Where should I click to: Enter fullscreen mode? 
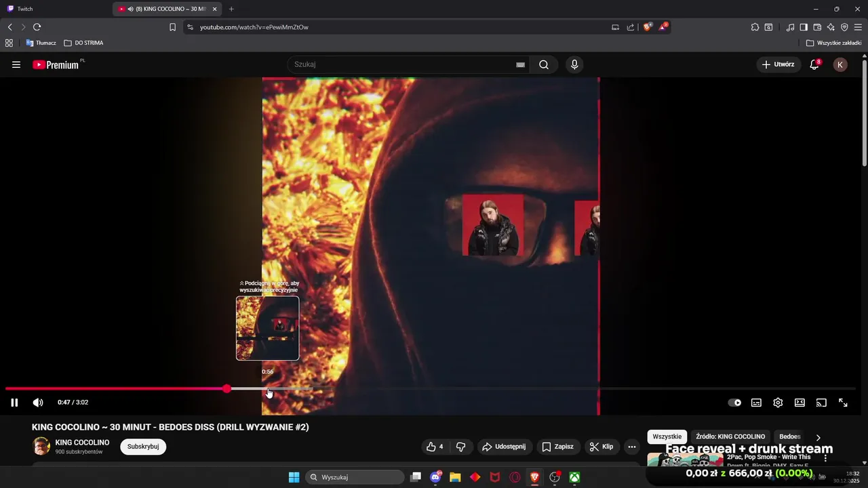(843, 403)
